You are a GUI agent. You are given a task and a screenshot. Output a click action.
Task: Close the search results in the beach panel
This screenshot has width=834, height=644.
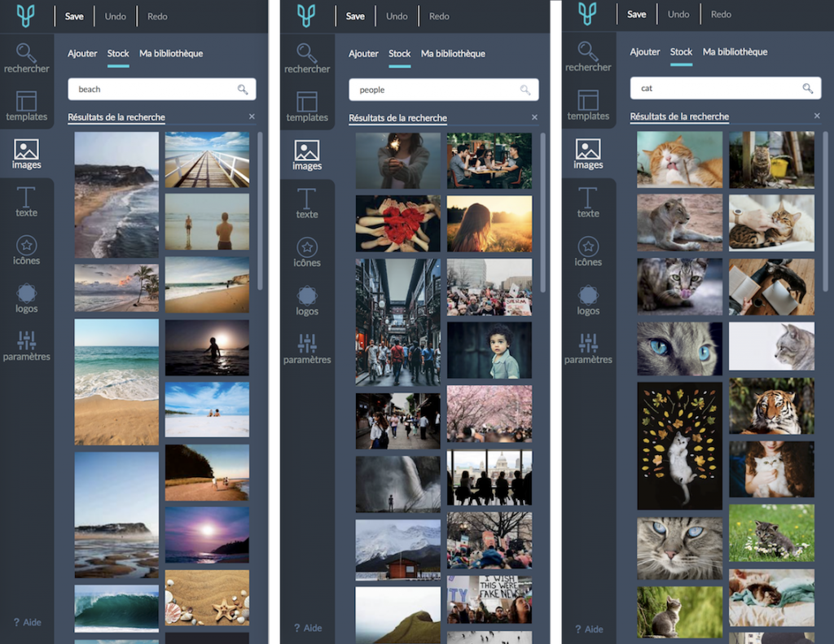pos(252,117)
